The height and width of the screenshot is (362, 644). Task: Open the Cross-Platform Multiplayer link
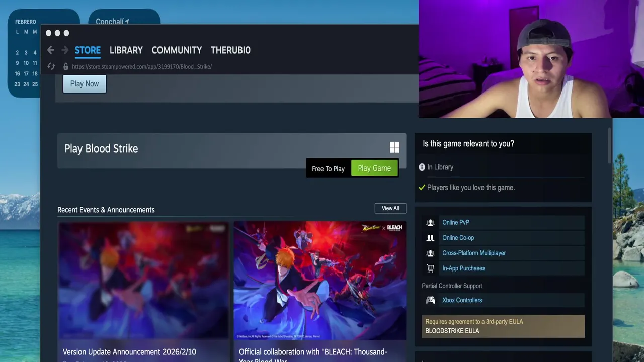point(474,253)
